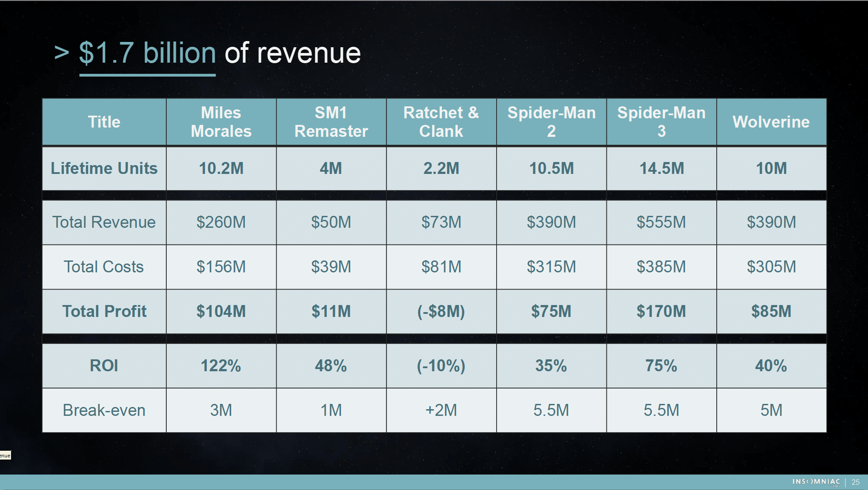This screenshot has height=490, width=868.
Task: Select the "Spider-Man 2" column header
Action: (x=551, y=122)
